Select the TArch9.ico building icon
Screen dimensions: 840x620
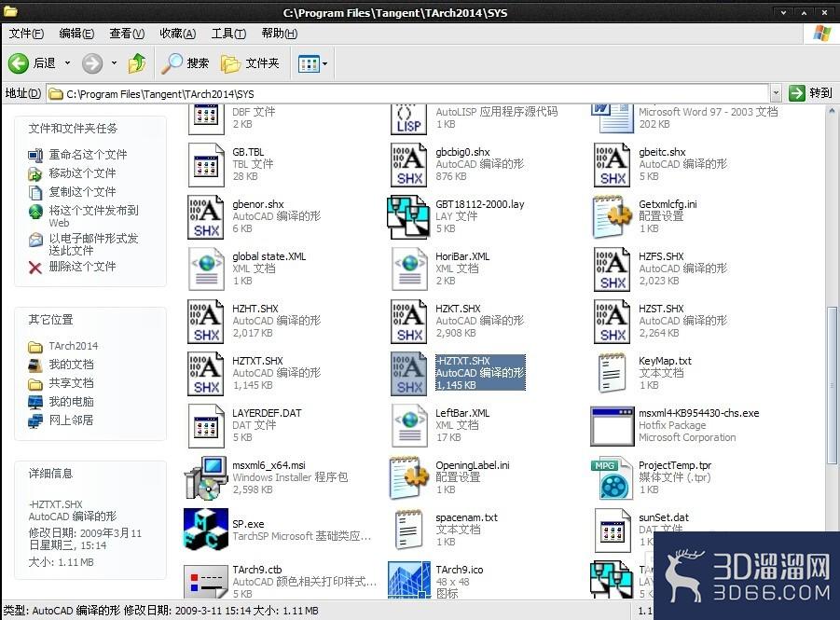pos(409,580)
